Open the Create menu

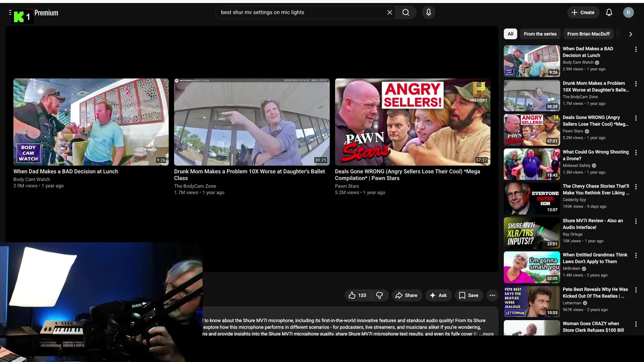583,13
